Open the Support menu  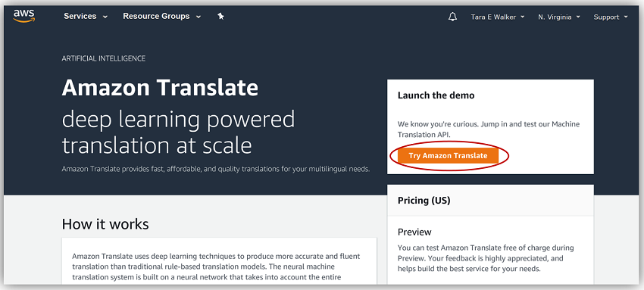(x=611, y=17)
